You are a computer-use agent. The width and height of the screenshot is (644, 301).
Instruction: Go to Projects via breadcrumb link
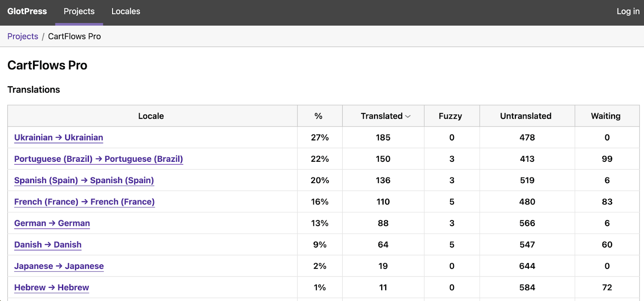pyautogui.click(x=23, y=36)
